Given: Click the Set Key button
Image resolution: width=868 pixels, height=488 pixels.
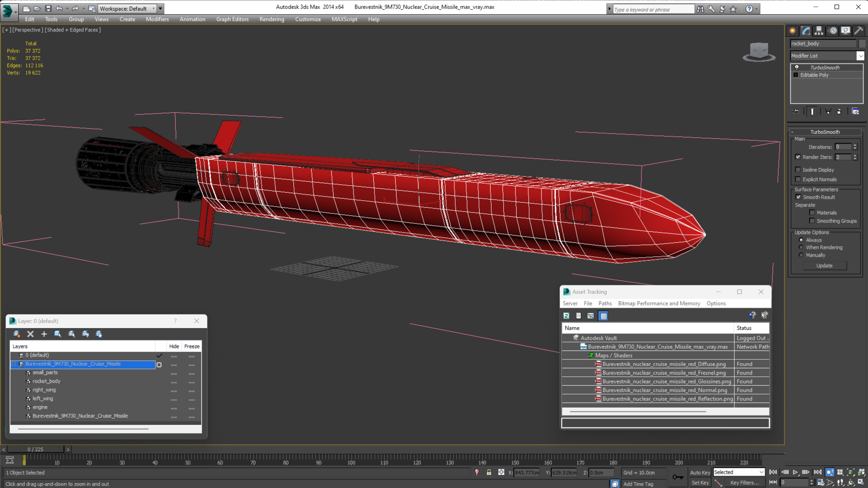Looking at the screenshot, I should pyautogui.click(x=699, y=483).
